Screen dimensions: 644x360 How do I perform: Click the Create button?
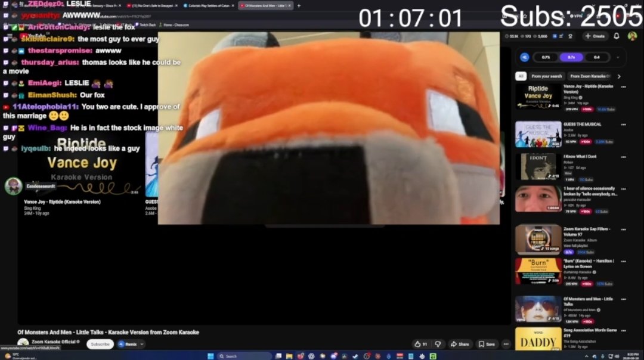(595, 36)
